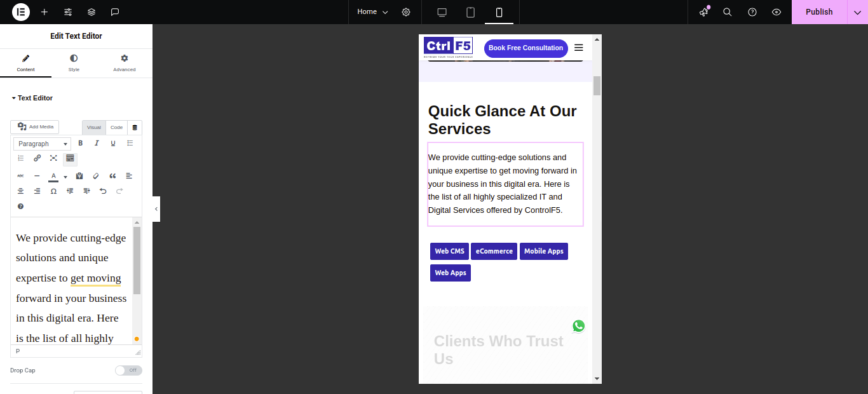
Task: Select the Mobile Apps service tab
Action: tap(543, 252)
